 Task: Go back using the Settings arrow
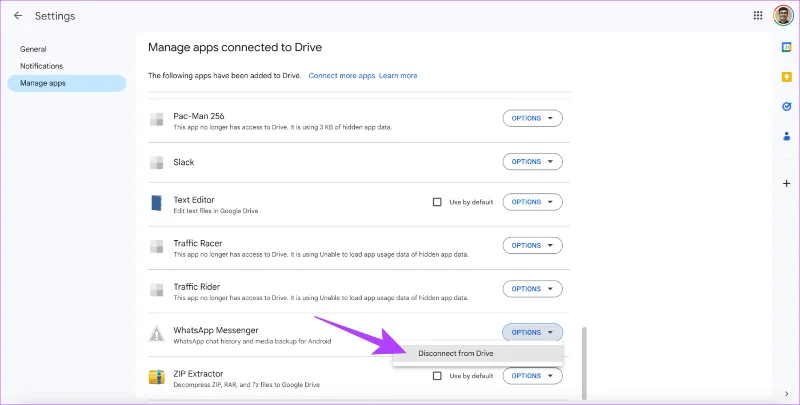18,16
